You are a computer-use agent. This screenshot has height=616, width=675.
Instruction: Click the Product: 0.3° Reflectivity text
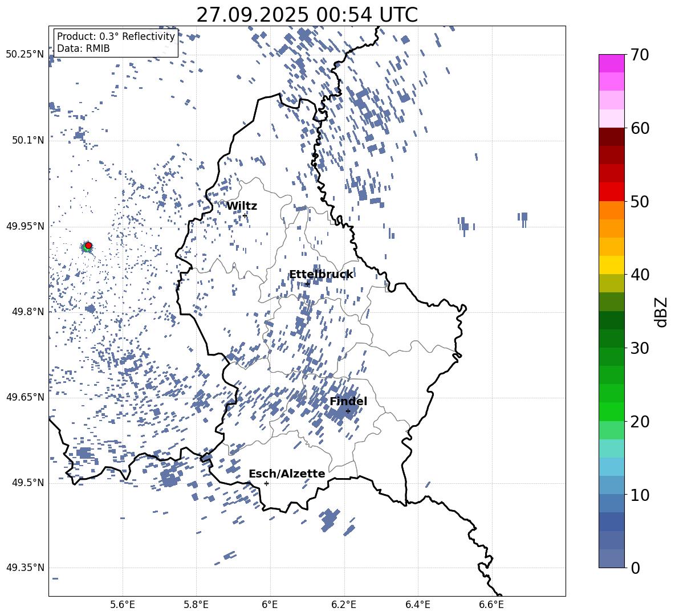(x=116, y=36)
